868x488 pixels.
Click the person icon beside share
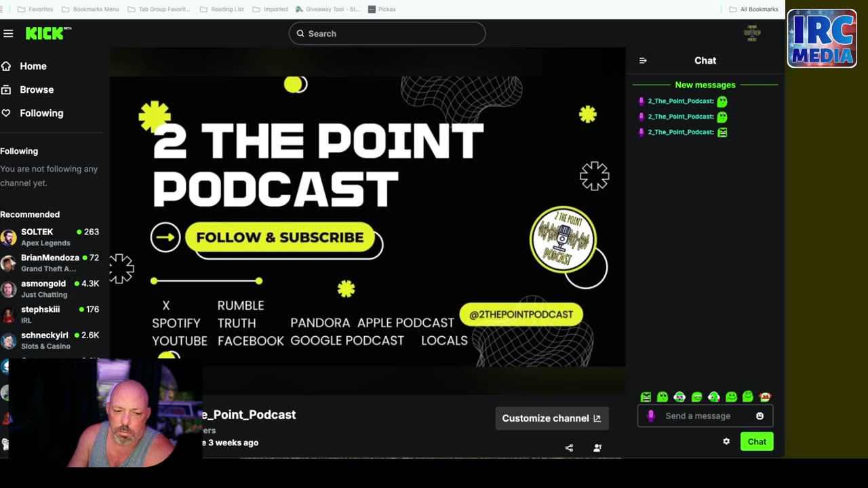[x=597, y=448]
